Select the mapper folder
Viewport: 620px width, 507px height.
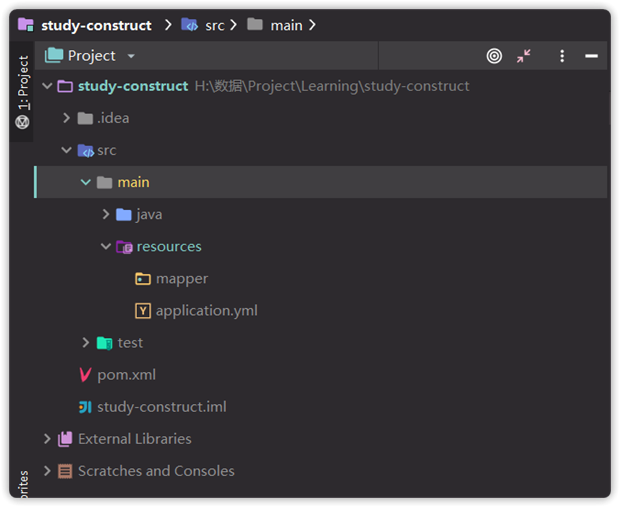[x=181, y=279]
